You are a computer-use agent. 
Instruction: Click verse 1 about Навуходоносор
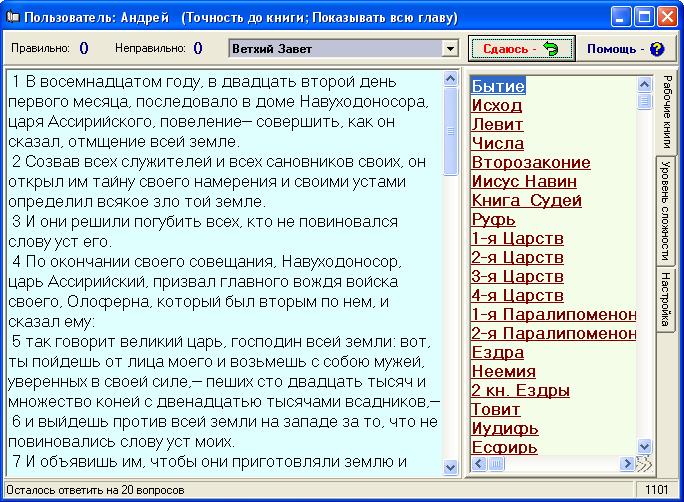(220, 112)
